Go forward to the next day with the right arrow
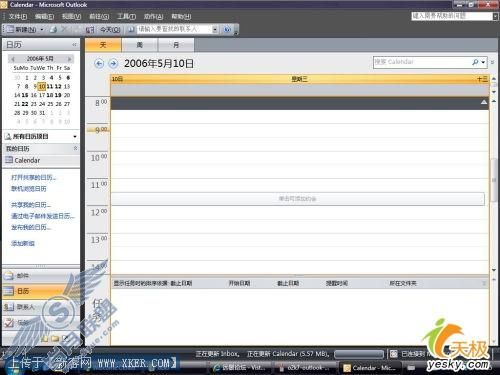The height and width of the screenshot is (375, 500). point(113,63)
